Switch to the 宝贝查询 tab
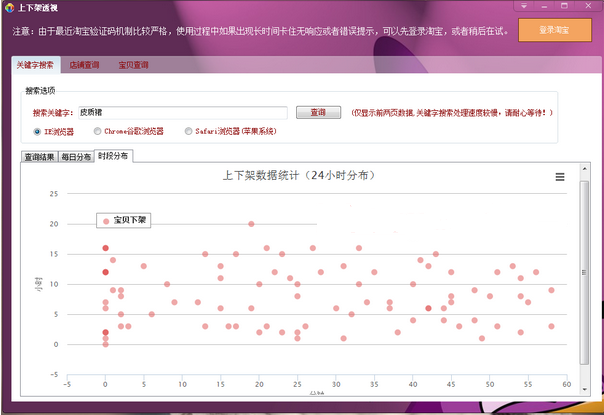 click(x=133, y=65)
